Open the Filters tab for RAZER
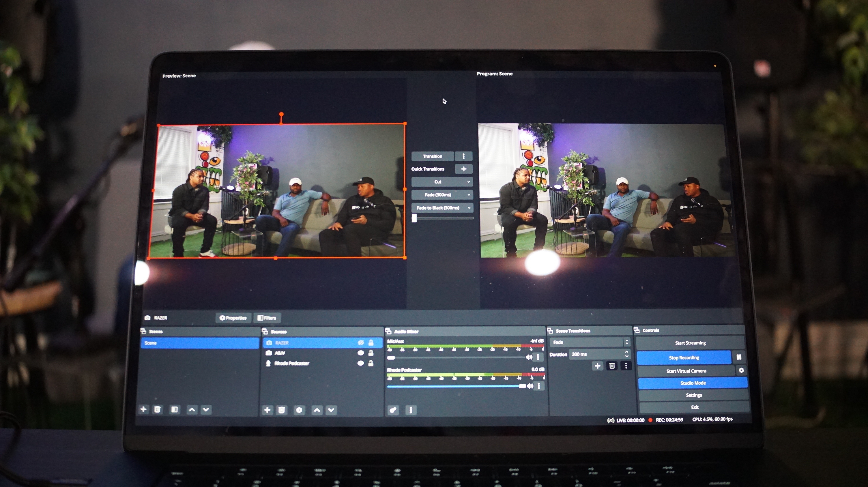 267,318
